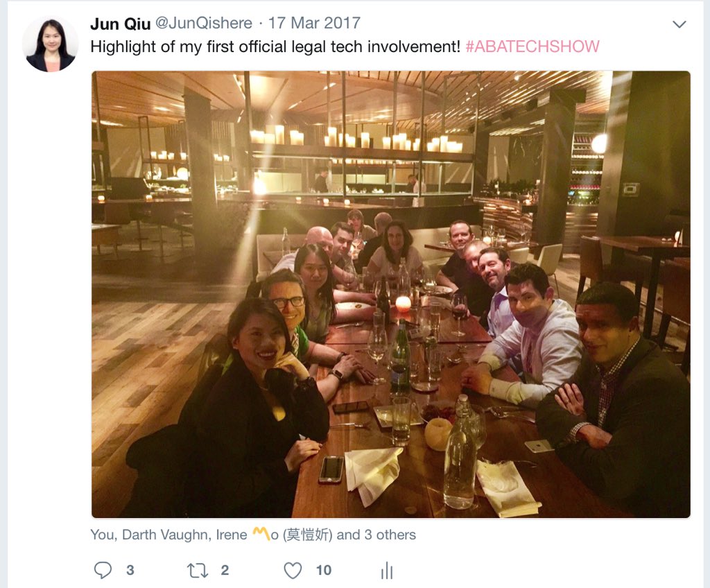Viewport: 710px width, 588px height.
Task: Click the reply count 3
Action: [x=130, y=571]
